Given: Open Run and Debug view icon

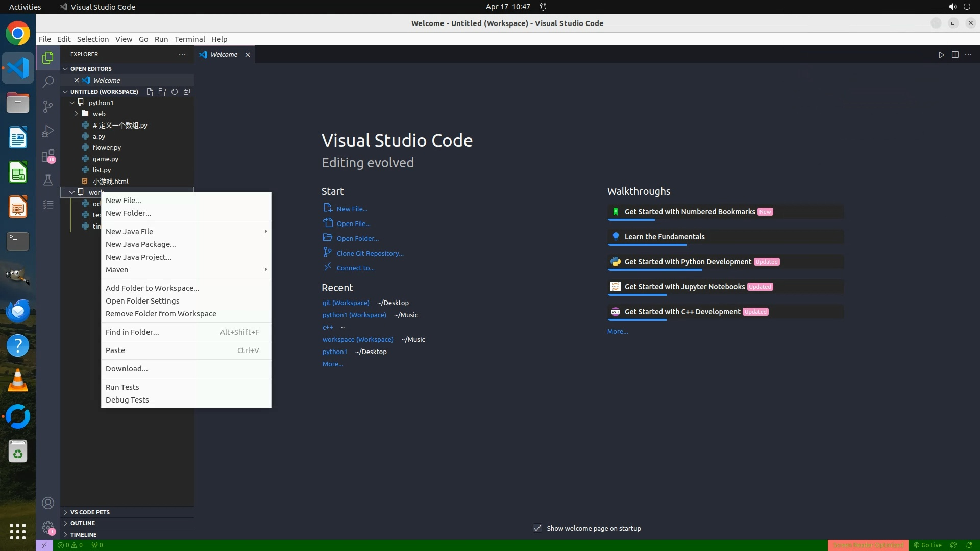Looking at the screenshot, I should pyautogui.click(x=48, y=131).
